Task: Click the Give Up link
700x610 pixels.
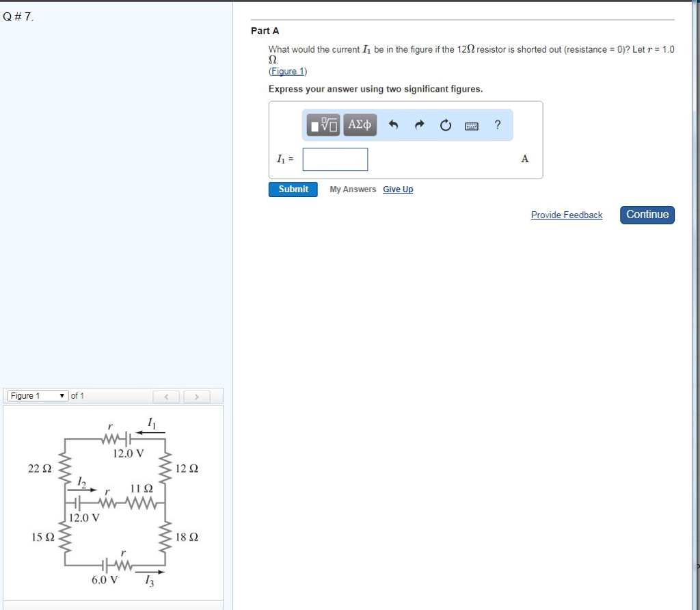Action: 397,189
